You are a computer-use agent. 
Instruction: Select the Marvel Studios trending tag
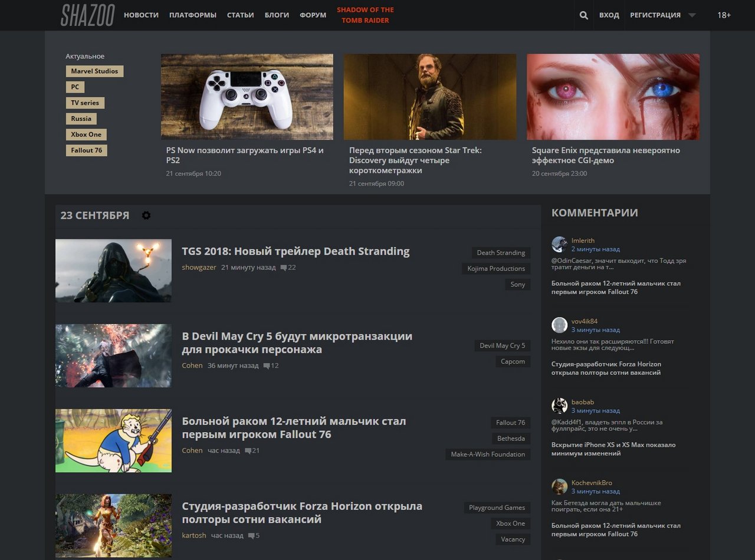[x=94, y=71]
